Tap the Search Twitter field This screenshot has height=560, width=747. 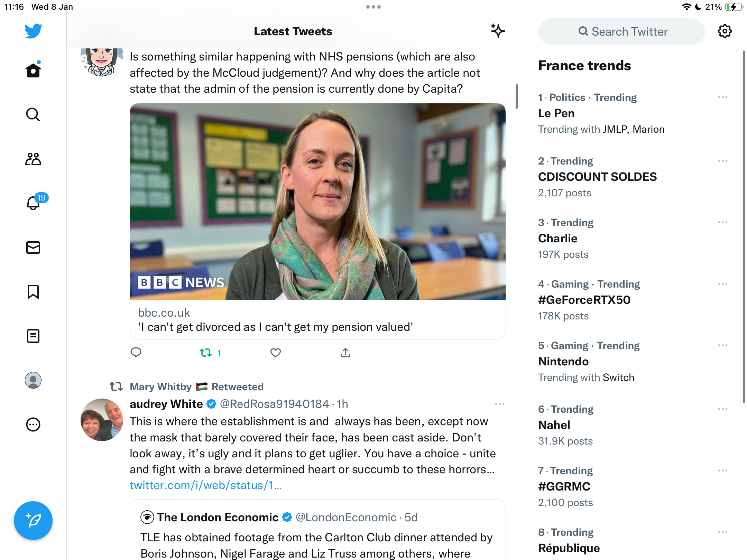point(621,31)
